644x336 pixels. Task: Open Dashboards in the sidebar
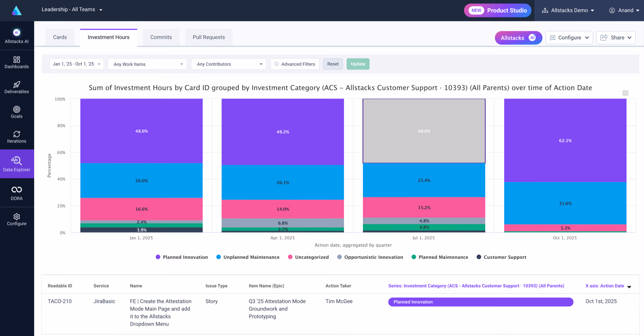(17, 62)
